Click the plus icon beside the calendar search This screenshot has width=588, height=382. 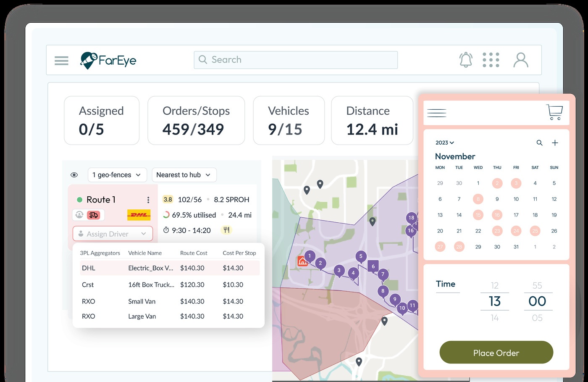(555, 142)
